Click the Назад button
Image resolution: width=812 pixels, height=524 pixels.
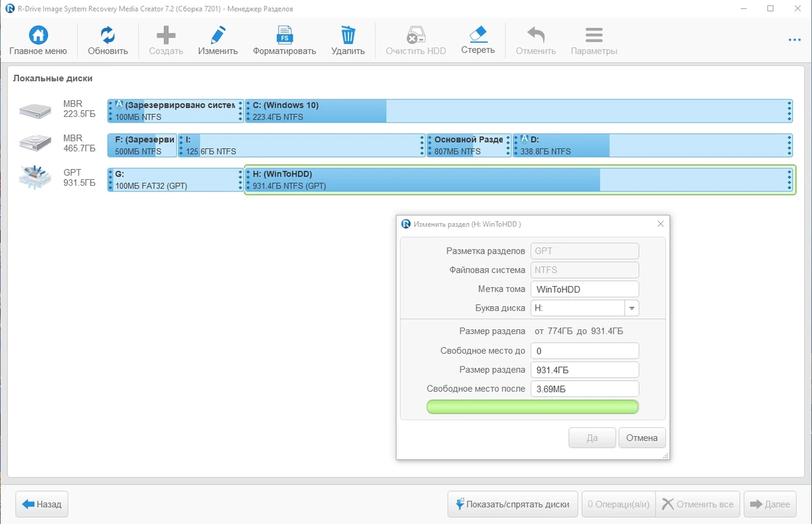pyautogui.click(x=42, y=504)
